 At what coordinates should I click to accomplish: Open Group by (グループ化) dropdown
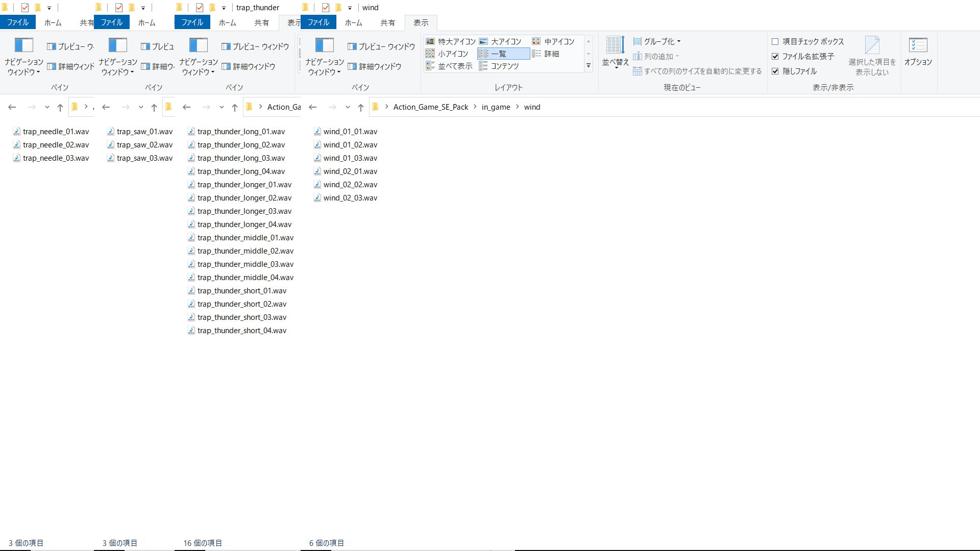point(657,41)
